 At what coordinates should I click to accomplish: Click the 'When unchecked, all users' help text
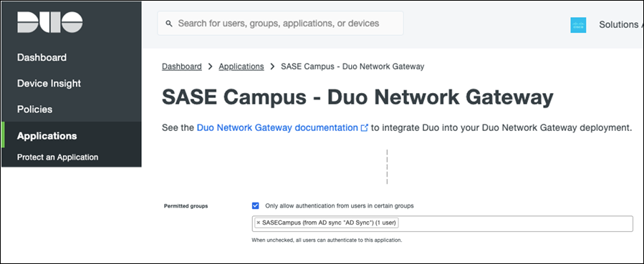(x=327, y=240)
